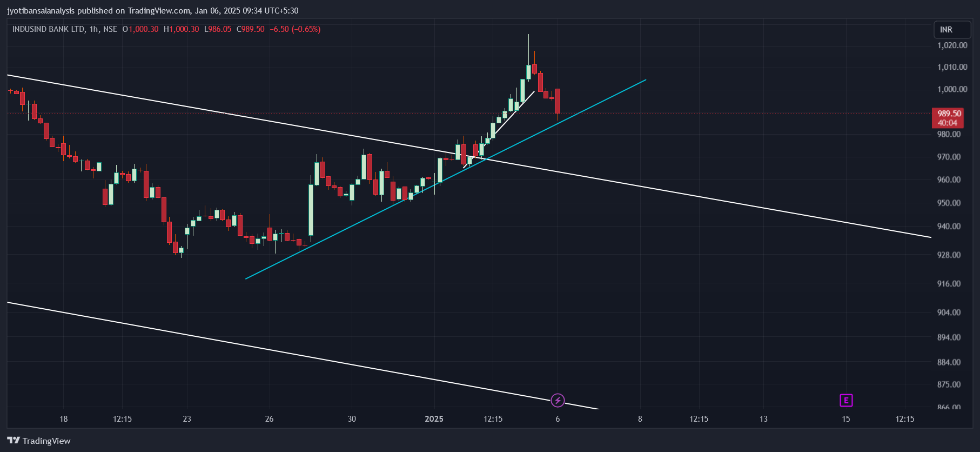This screenshot has width=980, height=452.
Task: Open the INR currency selector
Action: coord(952,30)
